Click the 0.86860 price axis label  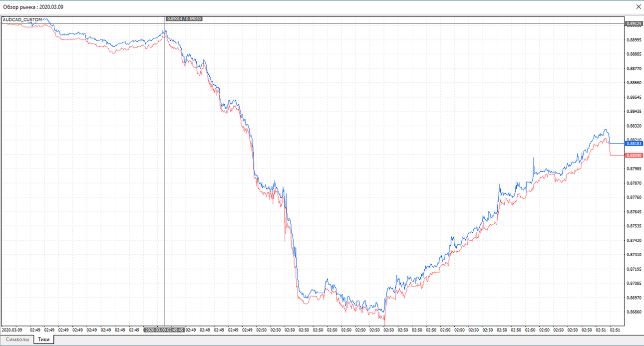coord(634,313)
